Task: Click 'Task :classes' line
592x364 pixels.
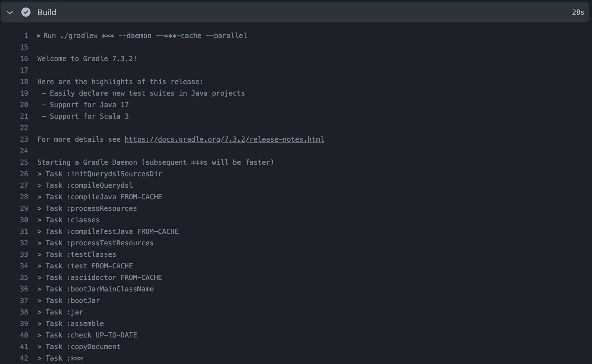Action: pyautogui.click(x=69, y=220)
